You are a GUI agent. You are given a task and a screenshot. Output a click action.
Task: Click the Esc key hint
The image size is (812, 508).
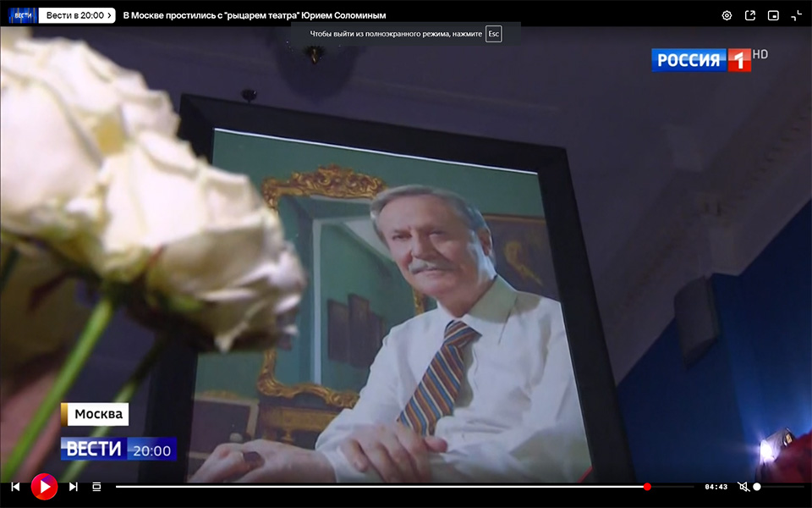(493, 34)
